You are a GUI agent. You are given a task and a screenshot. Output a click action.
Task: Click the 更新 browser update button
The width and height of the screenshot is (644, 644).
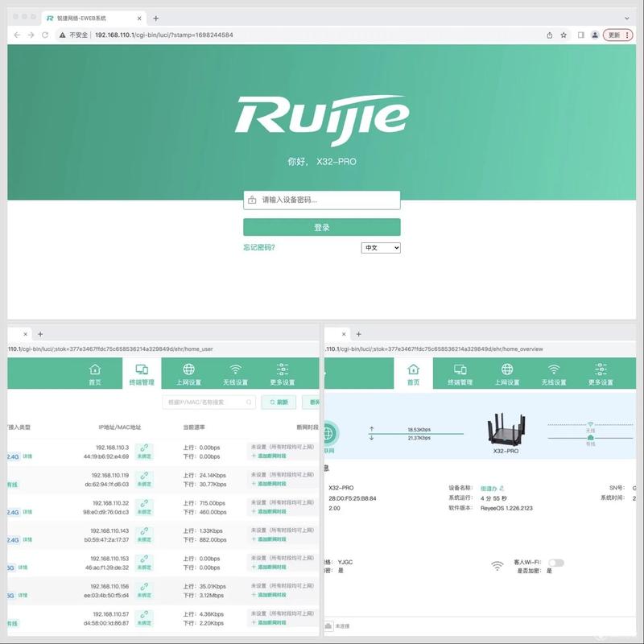617,35
